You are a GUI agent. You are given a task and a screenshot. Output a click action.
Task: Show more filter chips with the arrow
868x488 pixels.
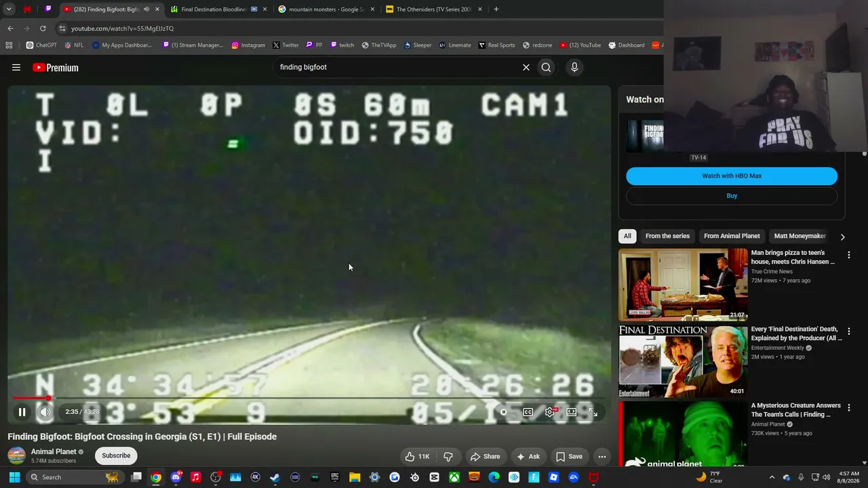pos(842,237)
